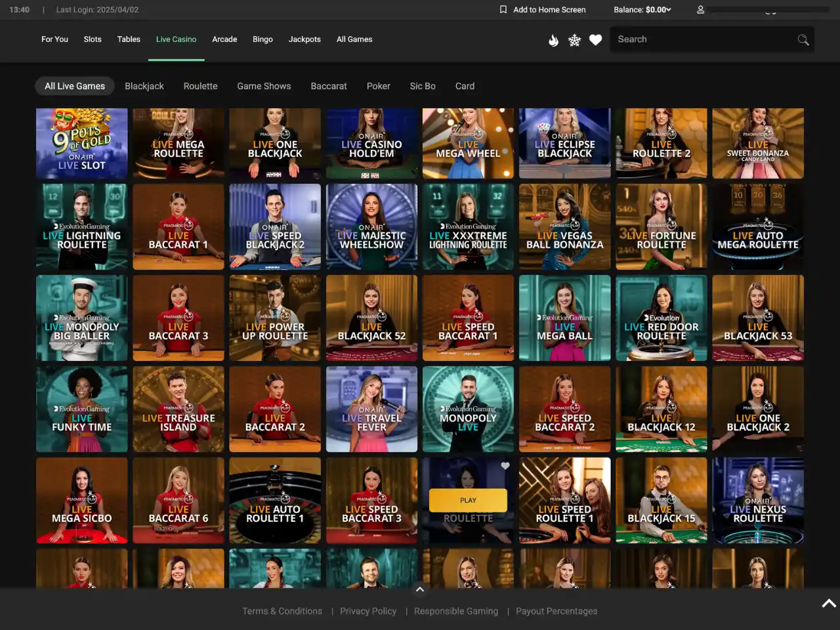Open favorites with the heart icon
Image resolution: width=840 pixels, height=630 pixels.
coord(595,40)
